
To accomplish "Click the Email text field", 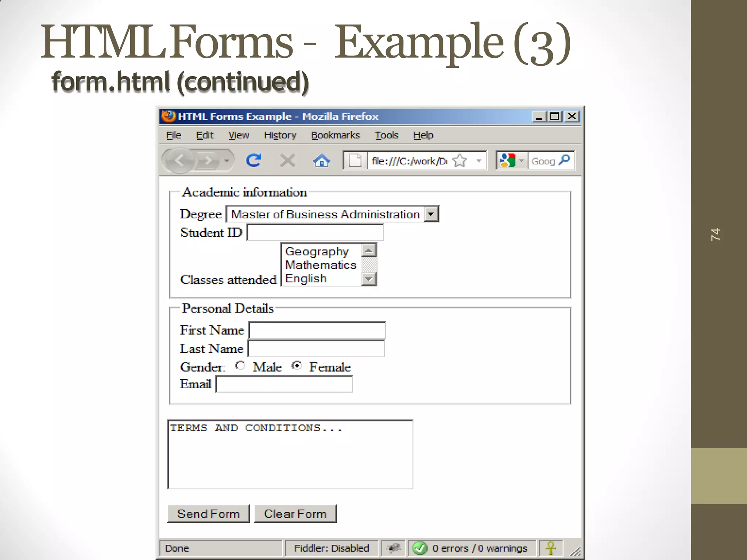I will [284, 384].
